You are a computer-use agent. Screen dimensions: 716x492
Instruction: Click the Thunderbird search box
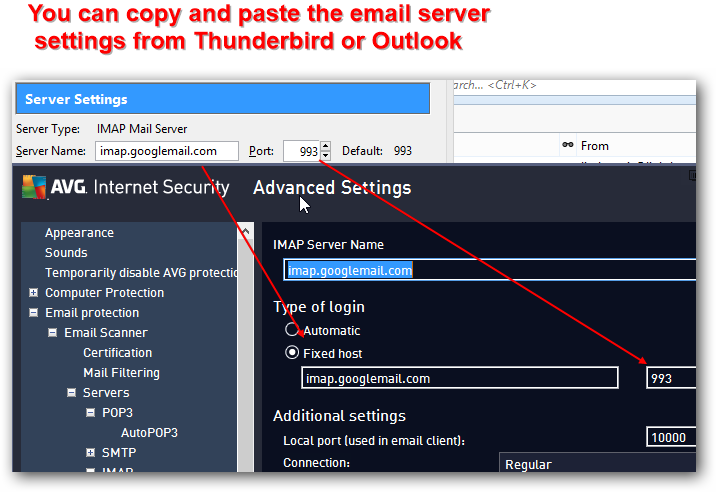tap(575, 85)
